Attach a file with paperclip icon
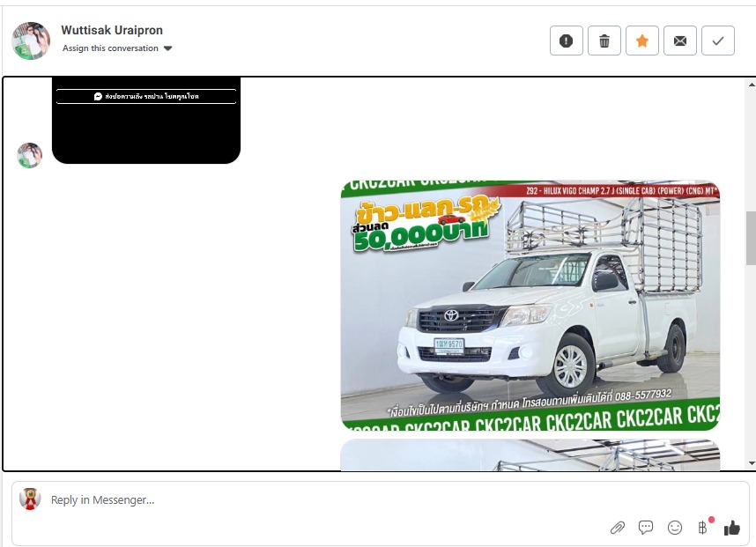The image size is (756, 547). point(617,528)
